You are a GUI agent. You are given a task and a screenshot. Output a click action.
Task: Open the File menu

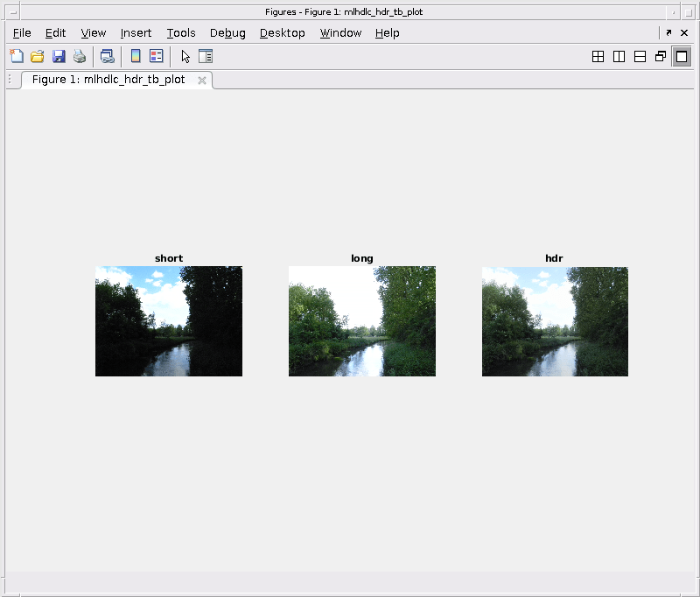click(x=22, y=33)
